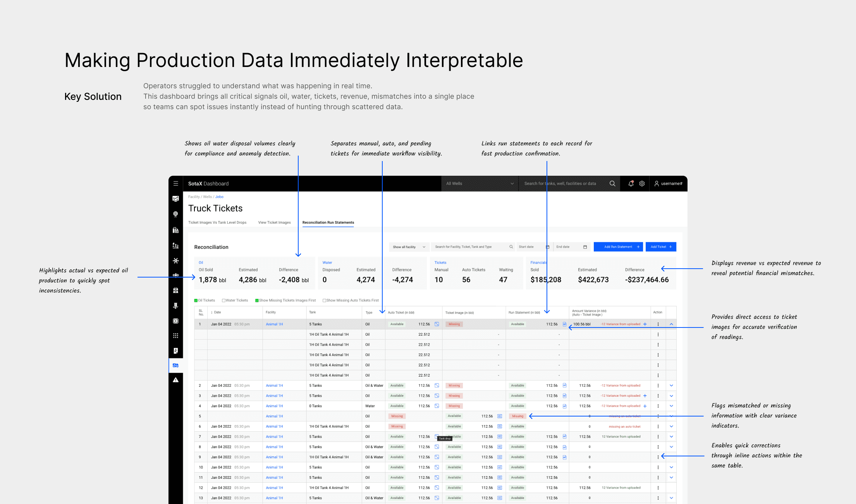Open Ticket Images Vs Tank Level Drops tab
This screenshot has width=856, height=504.
[217, 223]
